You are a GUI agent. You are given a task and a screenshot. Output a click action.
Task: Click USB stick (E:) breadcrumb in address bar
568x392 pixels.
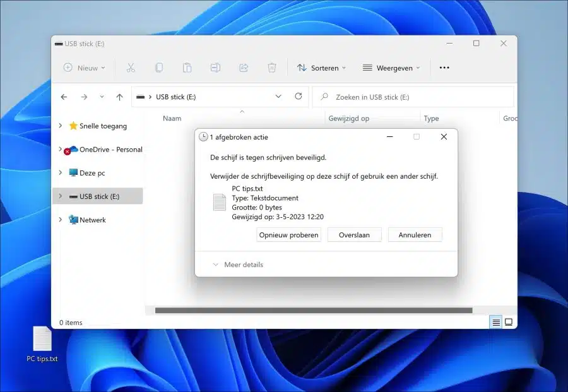point(175,97)
